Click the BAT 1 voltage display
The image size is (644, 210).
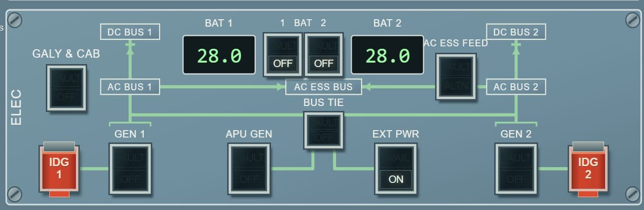219,55
